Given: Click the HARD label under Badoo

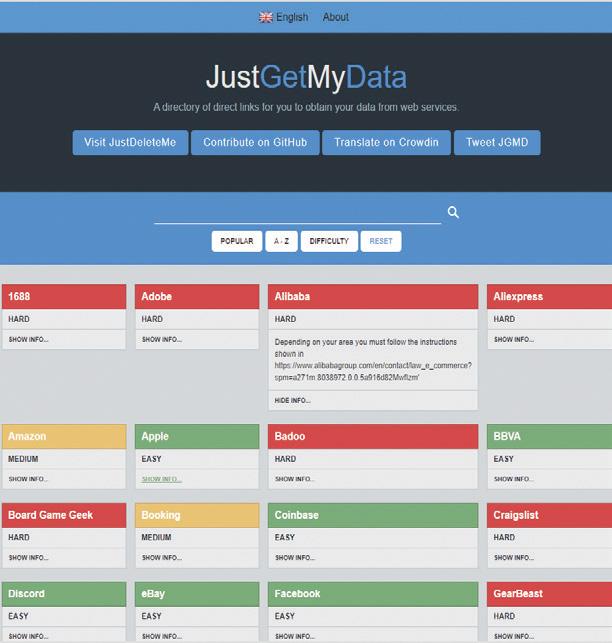Looking at the screenshot, I should [x=285, y=459].
